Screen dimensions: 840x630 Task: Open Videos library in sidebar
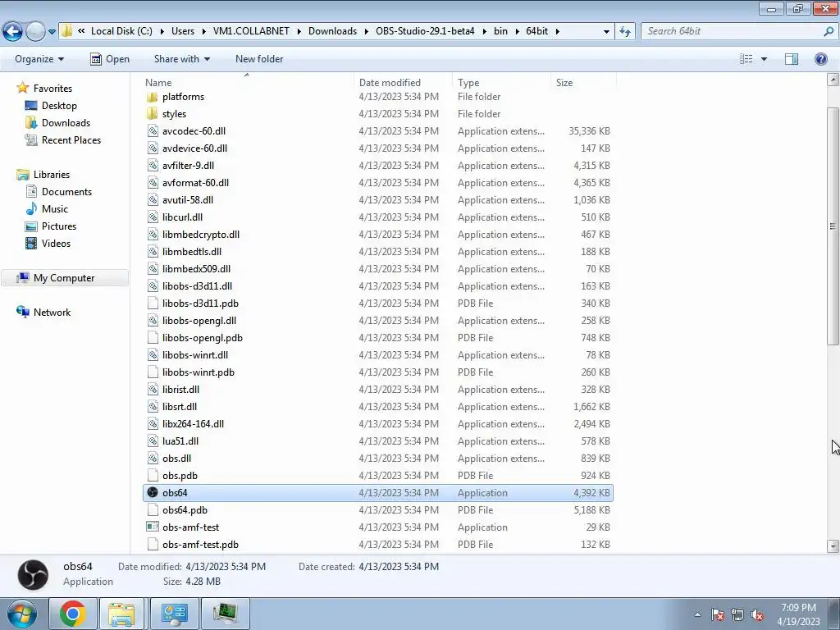click(56, 243)
